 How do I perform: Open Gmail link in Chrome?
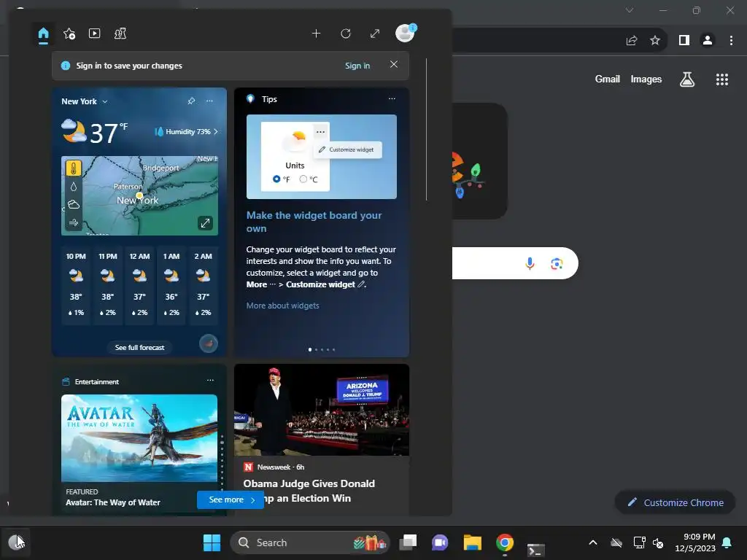tap(607, 79)
